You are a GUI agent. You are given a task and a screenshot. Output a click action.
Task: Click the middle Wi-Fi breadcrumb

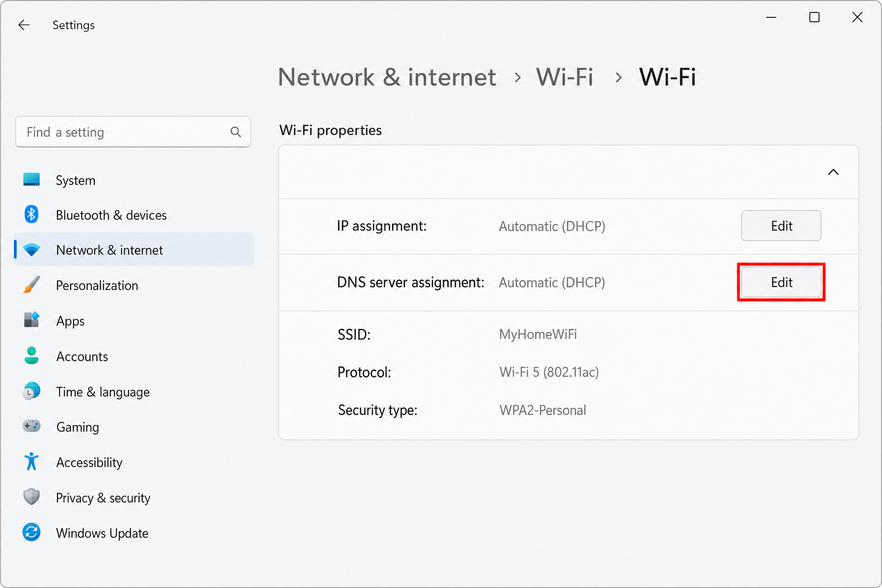pyautogui.click(x=564, y=77)
